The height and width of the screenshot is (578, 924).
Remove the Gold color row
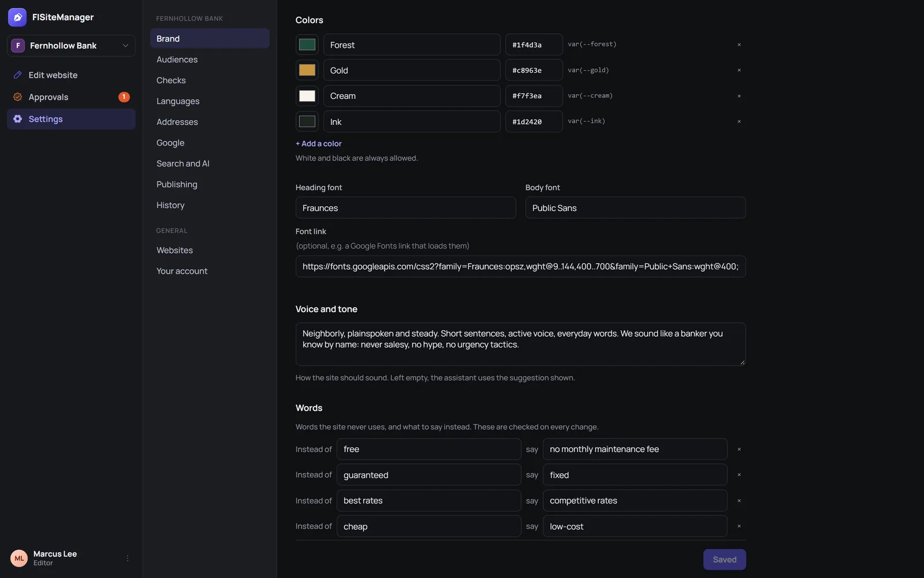(x=739, y=70)
